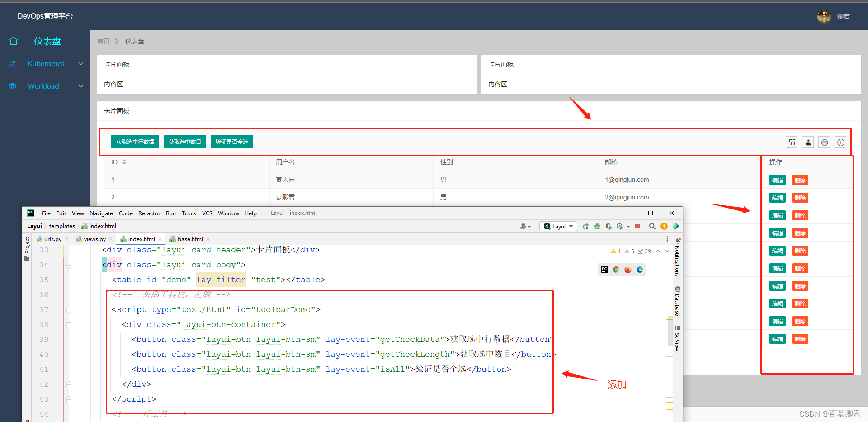
Task: Open the SciView tool window
Action: point(678,339)
